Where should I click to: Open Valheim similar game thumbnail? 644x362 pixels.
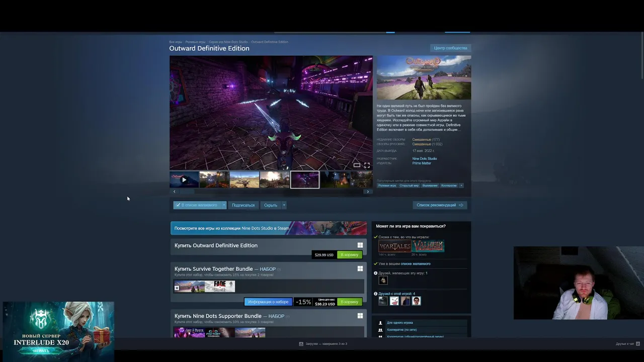coord(428,246)
